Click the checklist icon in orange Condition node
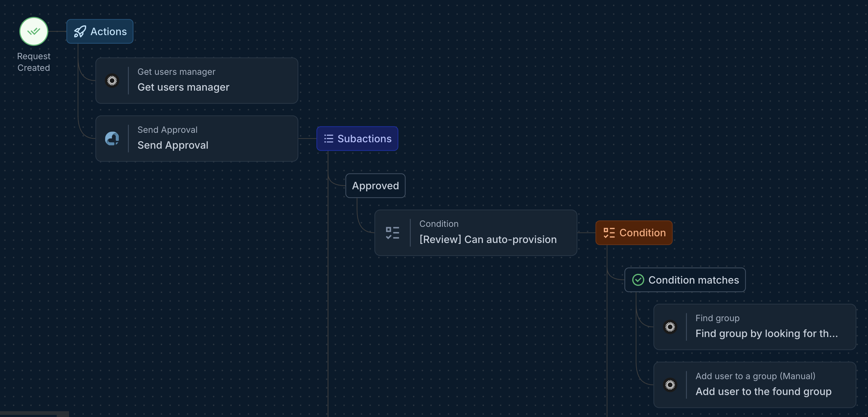The width and height of the screenshot is (868, 417). (x=609, y=233)
